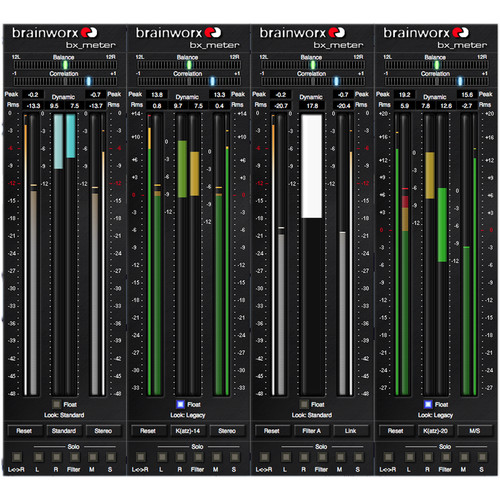500x500 pixels.
Task: Click Stereo button next to K(atz)-14
Action: [x=227, y=431]
